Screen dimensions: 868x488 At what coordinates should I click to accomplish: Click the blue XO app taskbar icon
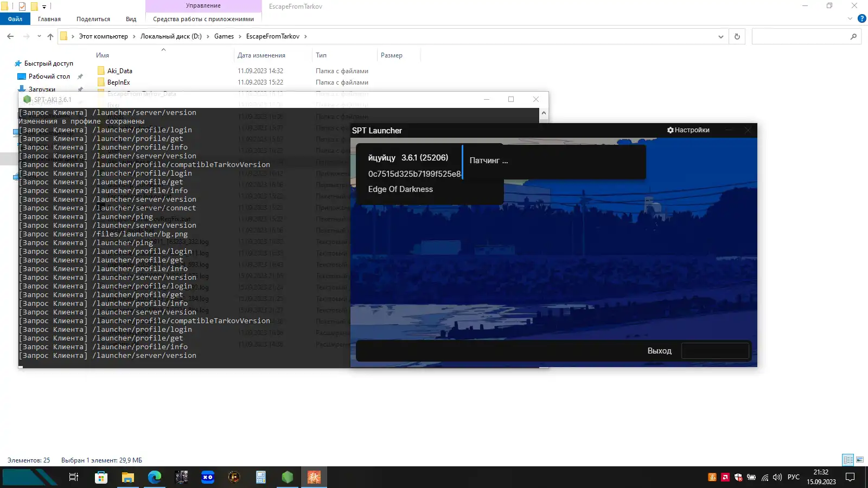point(208,477)
